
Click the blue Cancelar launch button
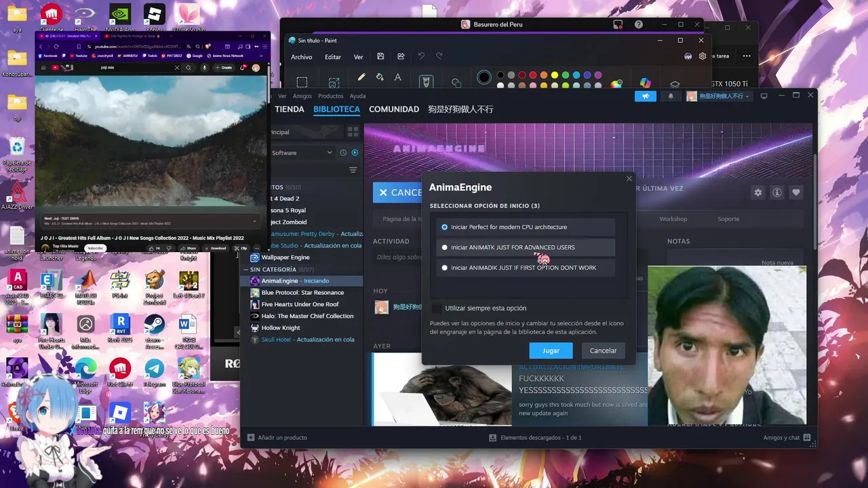[x=397, y=192]
